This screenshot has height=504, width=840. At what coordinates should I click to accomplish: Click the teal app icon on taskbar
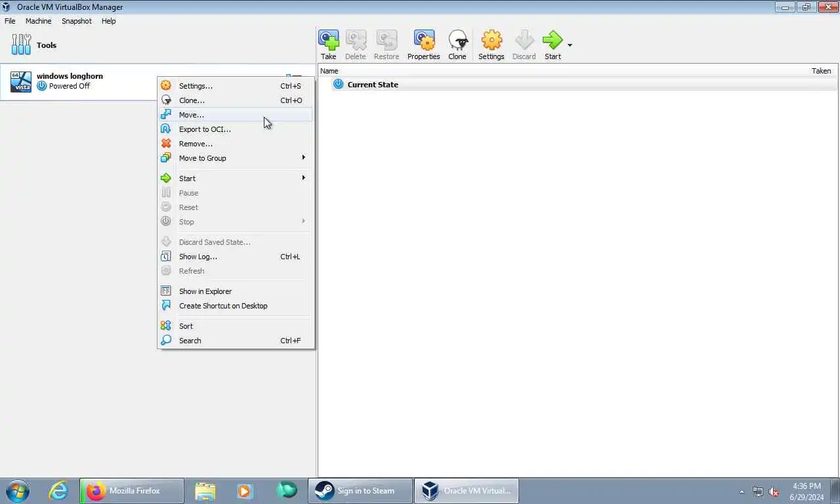tap(287, 490)
